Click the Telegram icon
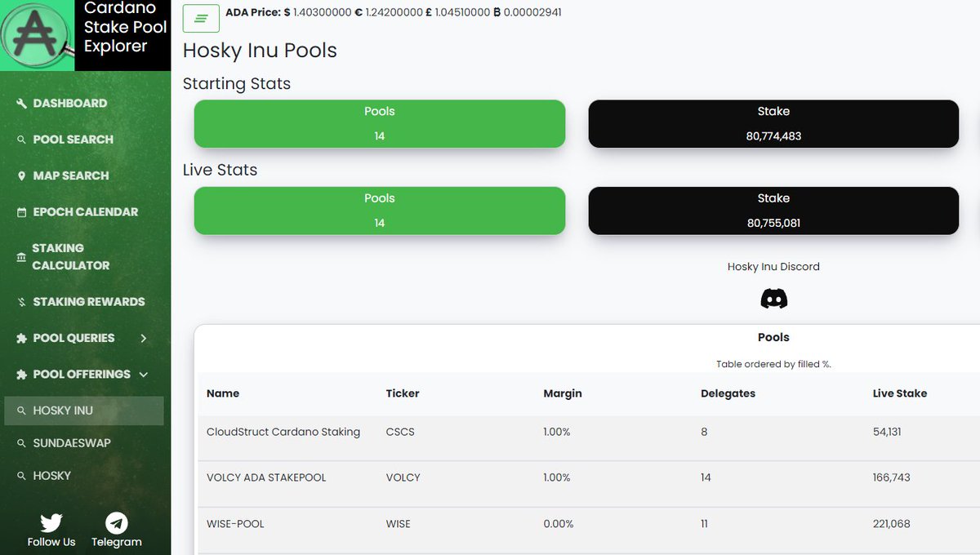 (117, 523)
